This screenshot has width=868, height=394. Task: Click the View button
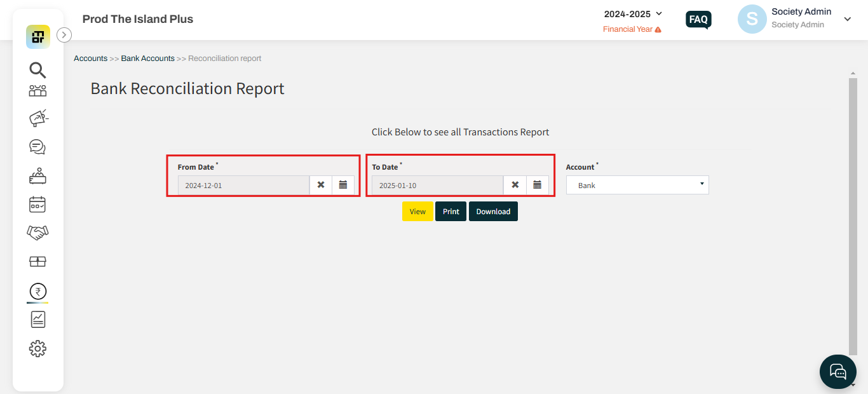coord(417,211)
